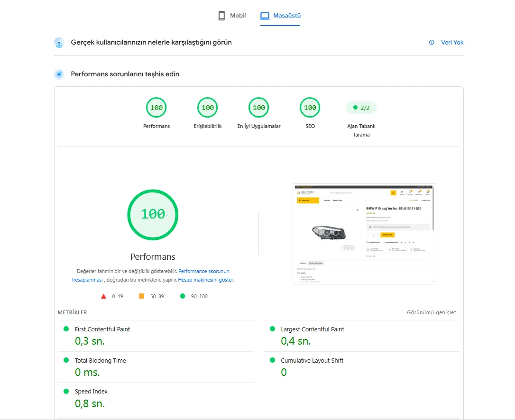Click green status dot beside Total Blocking Time
This screenshot has width=515, height=420.
pos(66,360)
